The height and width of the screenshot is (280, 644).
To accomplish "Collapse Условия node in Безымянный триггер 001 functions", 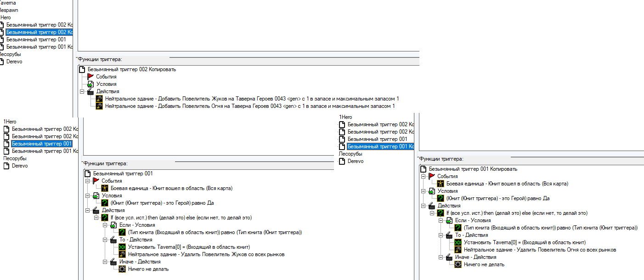I will coord(88,196).
